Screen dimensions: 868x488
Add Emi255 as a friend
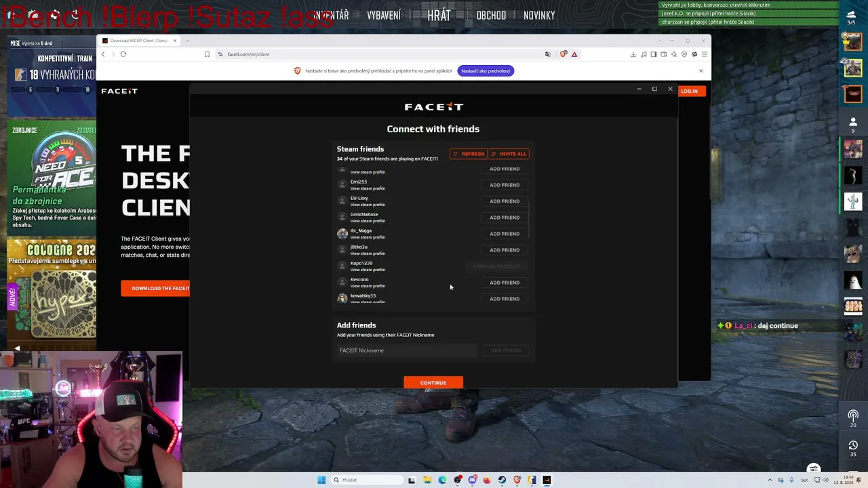click(x=505, y=185)
